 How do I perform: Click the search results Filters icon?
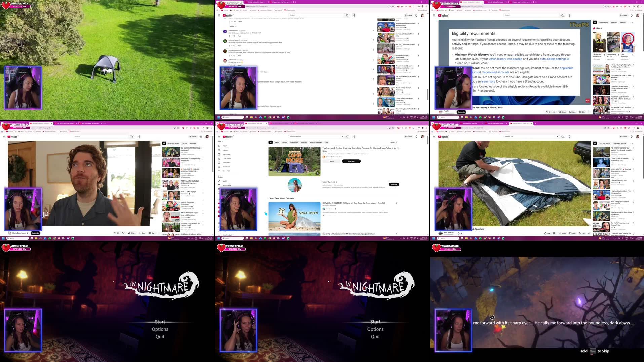pos(394,142)
